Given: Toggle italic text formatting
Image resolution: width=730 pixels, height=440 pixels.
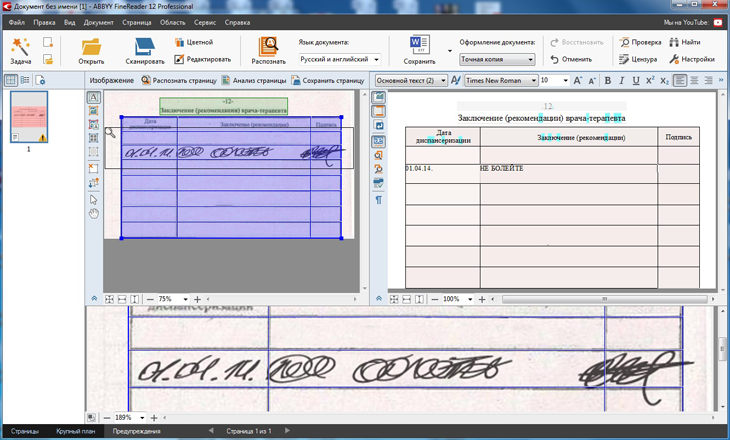Looking at the screenshot, I should [x=621, y=81].
